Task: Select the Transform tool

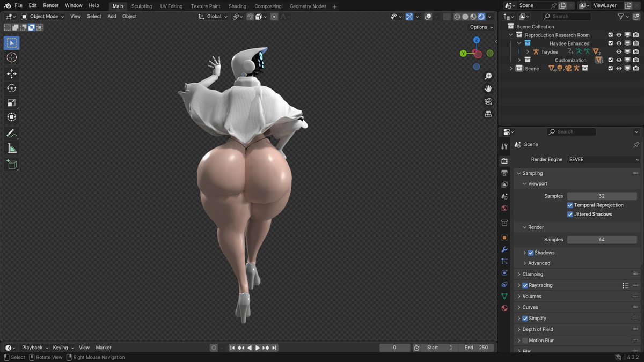Action: [12, 117]
